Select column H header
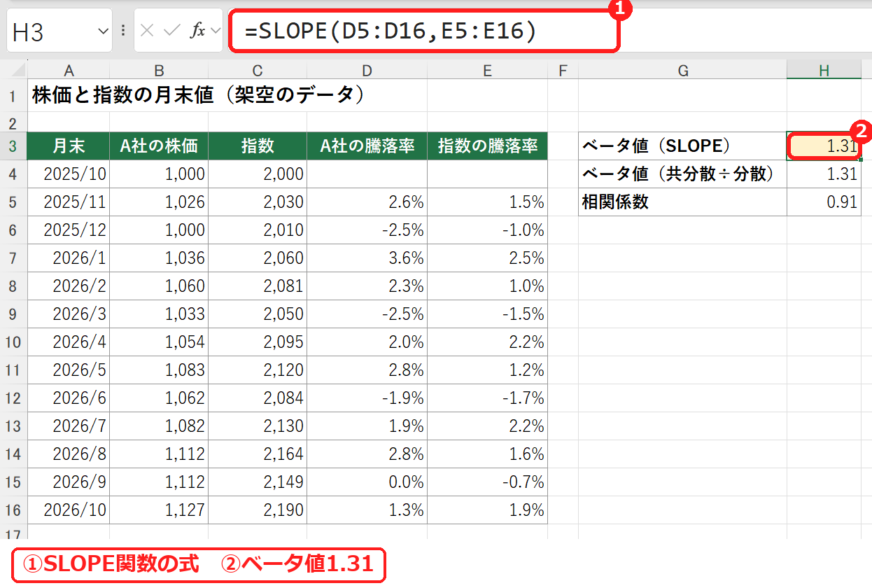Image resolution: width=872 pixels, height=588 pixels. pos(824,70)
